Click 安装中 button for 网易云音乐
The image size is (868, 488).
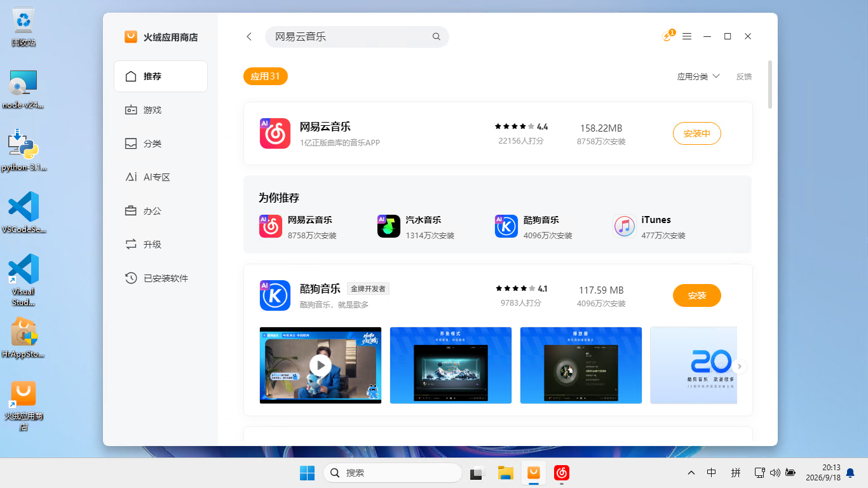[697, 133]
